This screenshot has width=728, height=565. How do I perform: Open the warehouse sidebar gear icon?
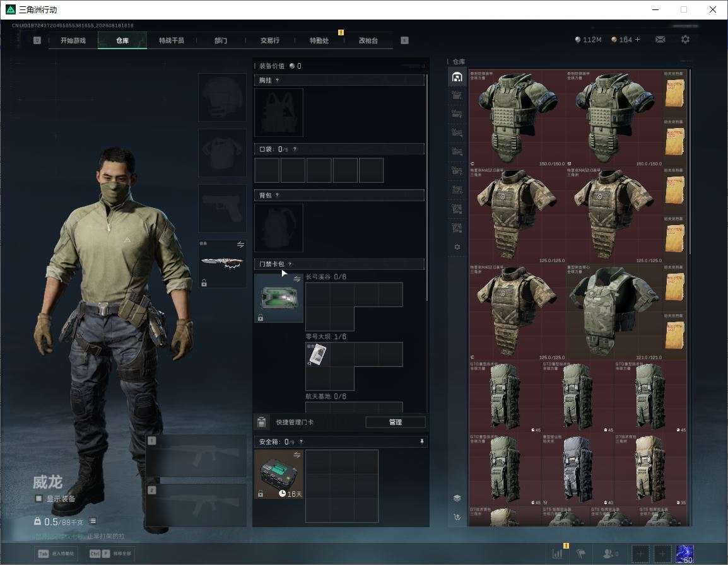point(457,247)
